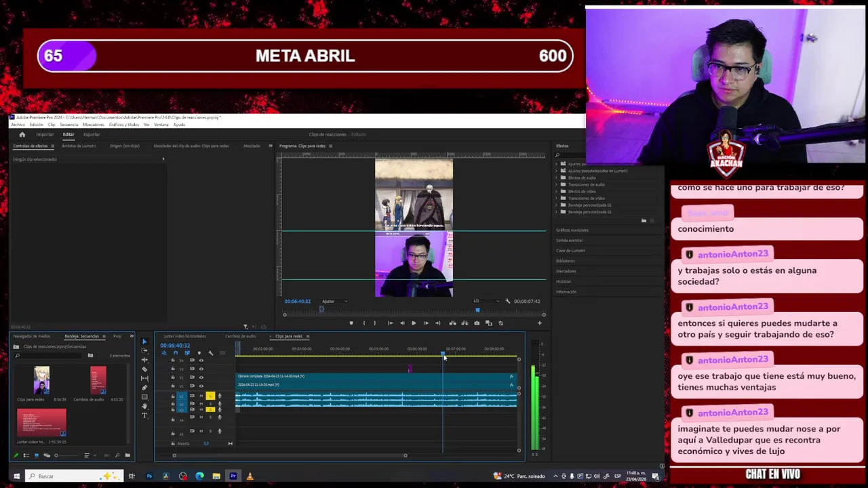Open the Marcadores menu

click(93, 125)
